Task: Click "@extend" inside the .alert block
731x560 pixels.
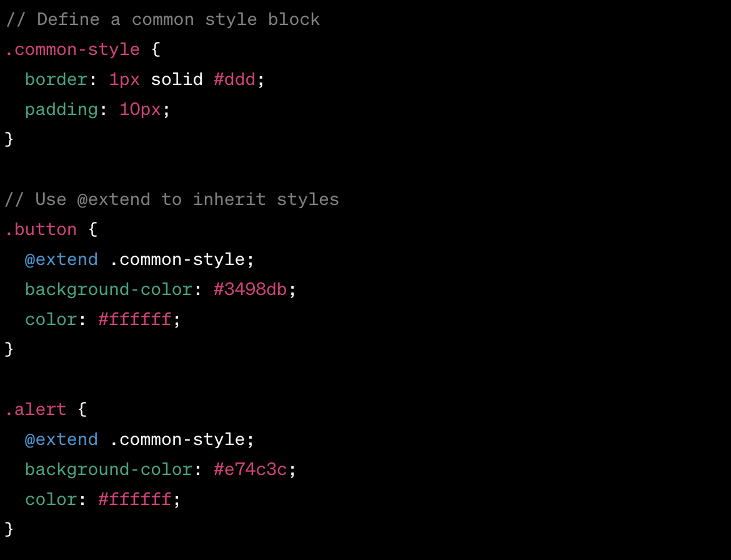Action: pyautogui.click(x=61, y=439)
